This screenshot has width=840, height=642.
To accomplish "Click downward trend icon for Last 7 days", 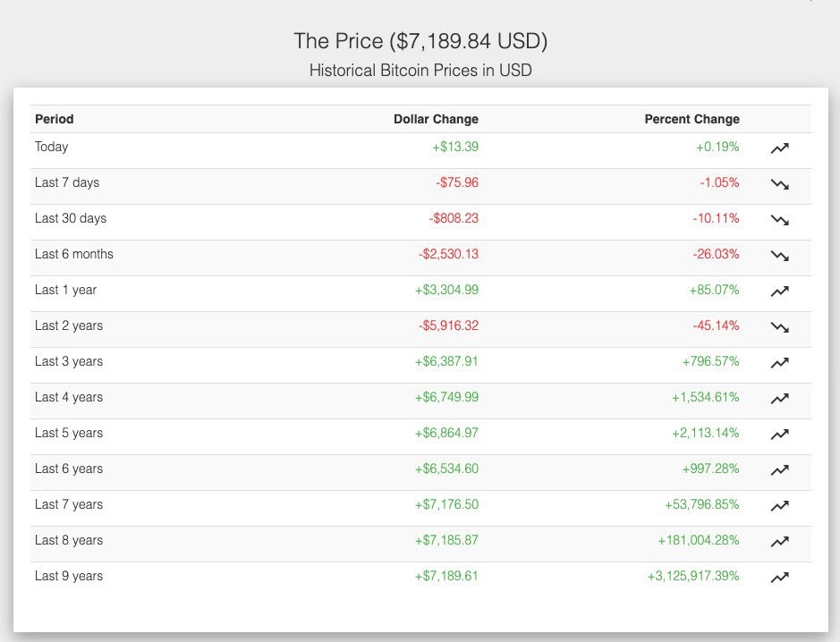I will (779, 184).
